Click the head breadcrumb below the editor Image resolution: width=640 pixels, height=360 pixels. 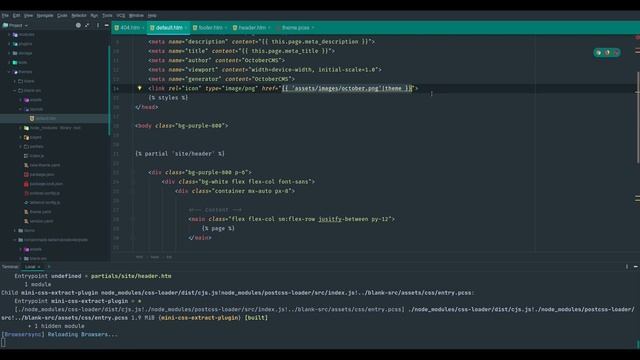coord(155,257)
